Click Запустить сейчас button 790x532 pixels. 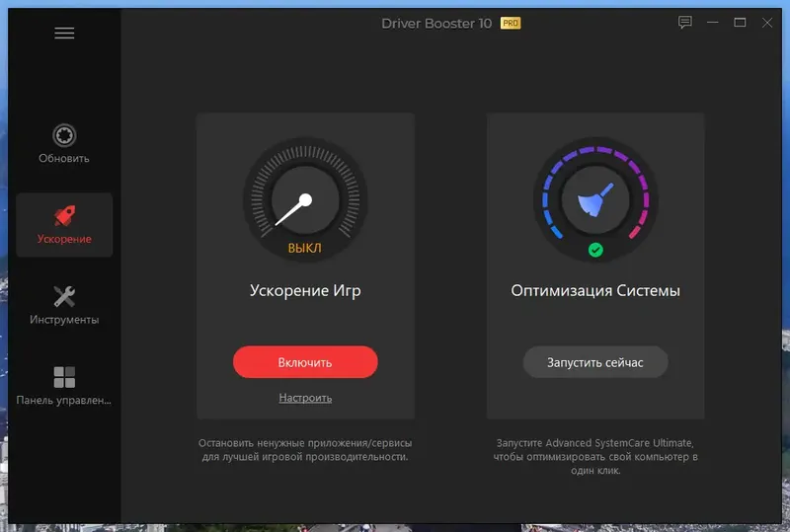tap(595, 362)
